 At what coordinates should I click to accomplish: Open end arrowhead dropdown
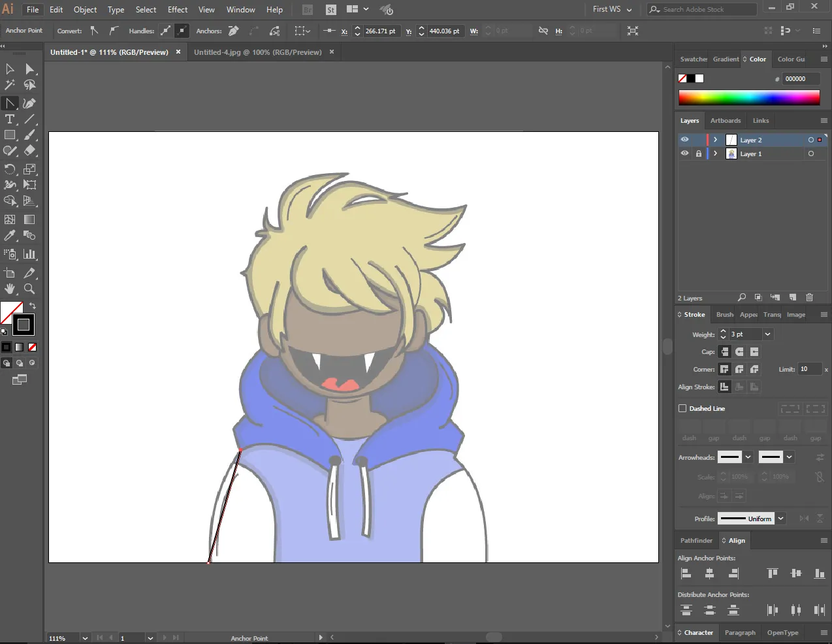pyautogui.click(x=789, y=457)
